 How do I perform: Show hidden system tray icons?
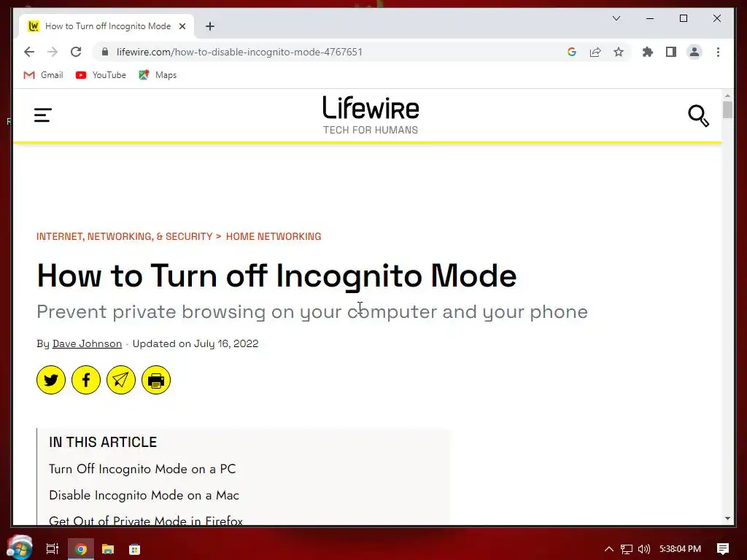click(609, 549)
